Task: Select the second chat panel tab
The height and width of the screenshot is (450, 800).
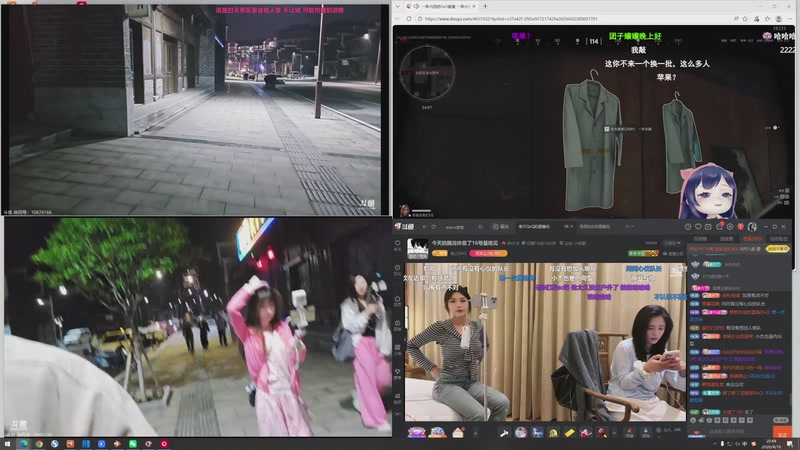Action: (726, 239)
